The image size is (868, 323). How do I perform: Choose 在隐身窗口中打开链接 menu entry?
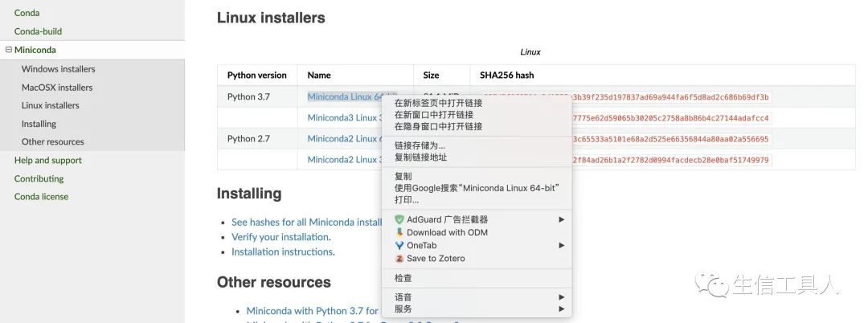tap(439, 126)
